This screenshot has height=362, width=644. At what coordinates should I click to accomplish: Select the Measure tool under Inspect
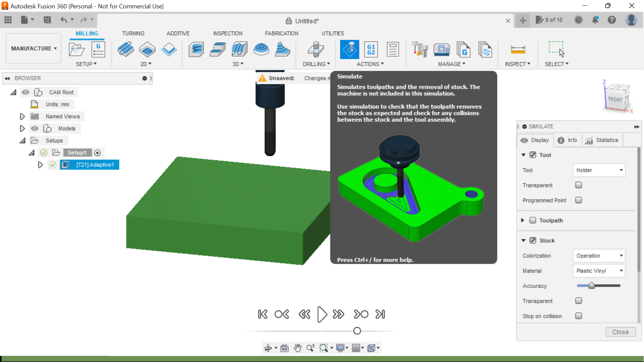click(x=518, y=49)
